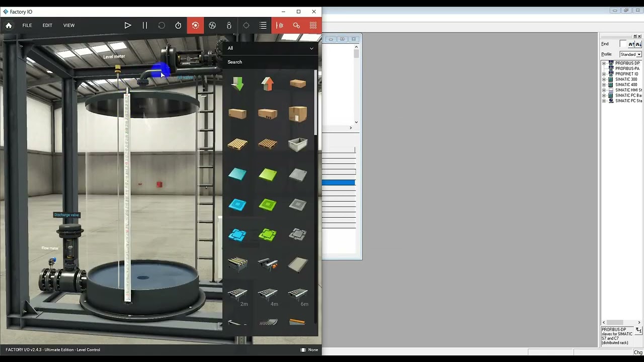Viewport: 644px width, 362px height.
Task: Select the green product base part
Action: 268,205
